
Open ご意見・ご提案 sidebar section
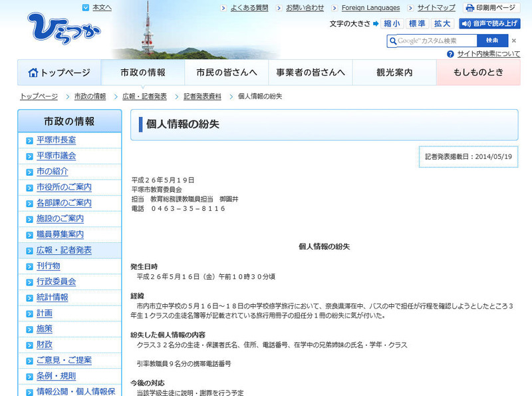pos(64,360)
